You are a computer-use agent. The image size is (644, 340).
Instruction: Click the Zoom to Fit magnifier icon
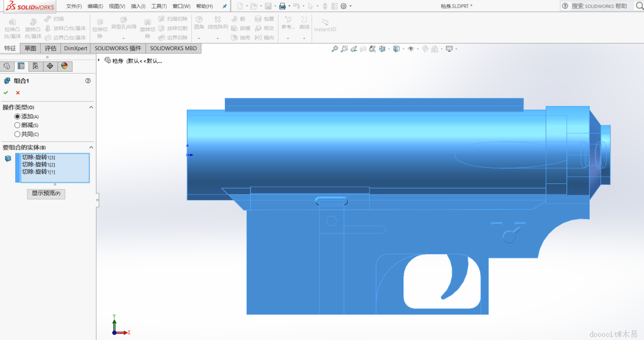(334, 49)
